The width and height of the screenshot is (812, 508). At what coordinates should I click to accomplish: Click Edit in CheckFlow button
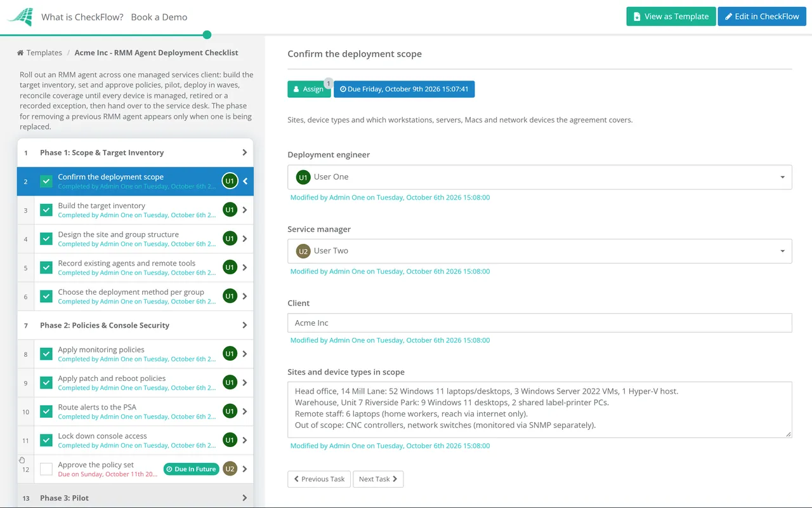762,17
